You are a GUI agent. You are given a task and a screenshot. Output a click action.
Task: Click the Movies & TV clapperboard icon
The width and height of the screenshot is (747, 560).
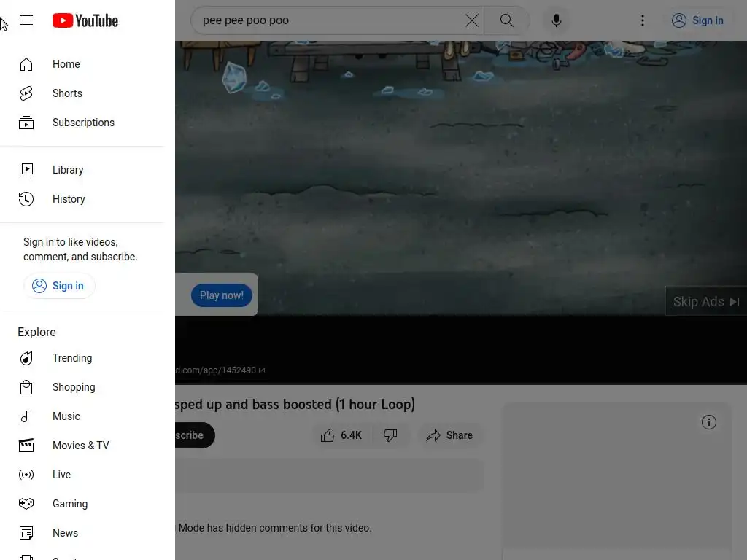point(26,446)
